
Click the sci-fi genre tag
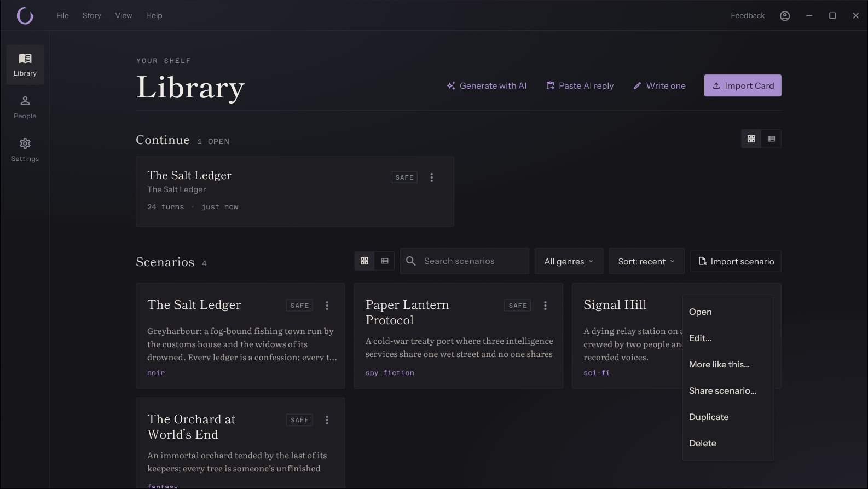(597, 373)
